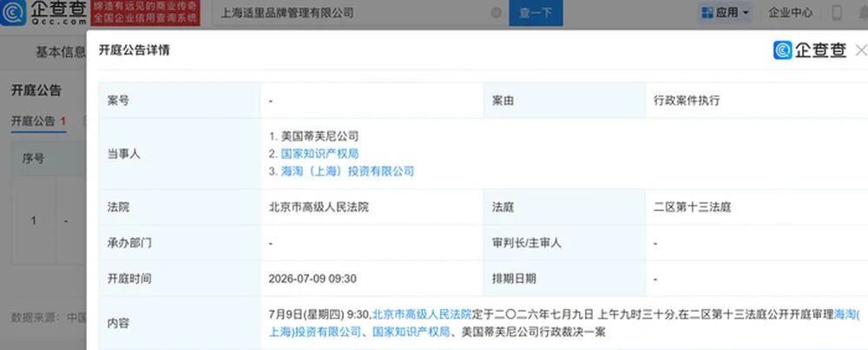Image resolution: width=868 pixels, height=350 pixels.
Task: Open 北京市高级人民法院 link in 内容
Action: pos(421,314)
